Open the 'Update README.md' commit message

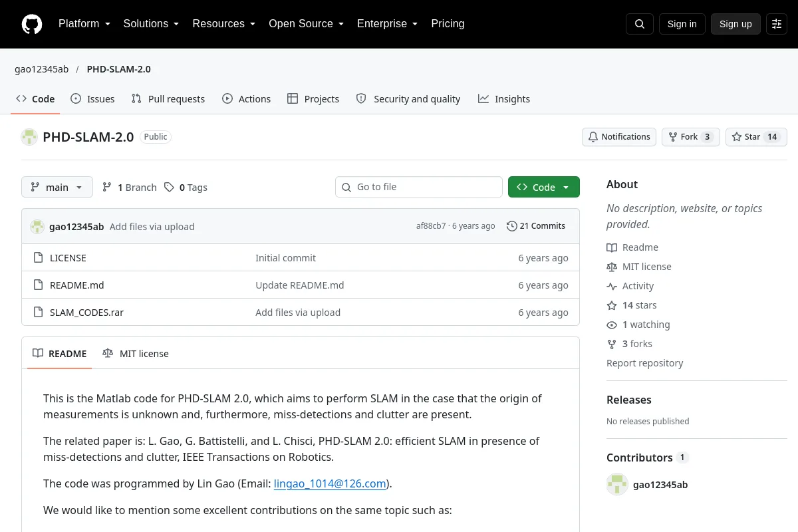click(300, 285)
